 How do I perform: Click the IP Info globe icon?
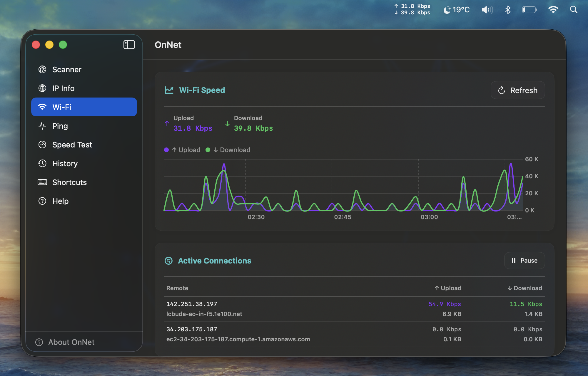coord(42,88)
